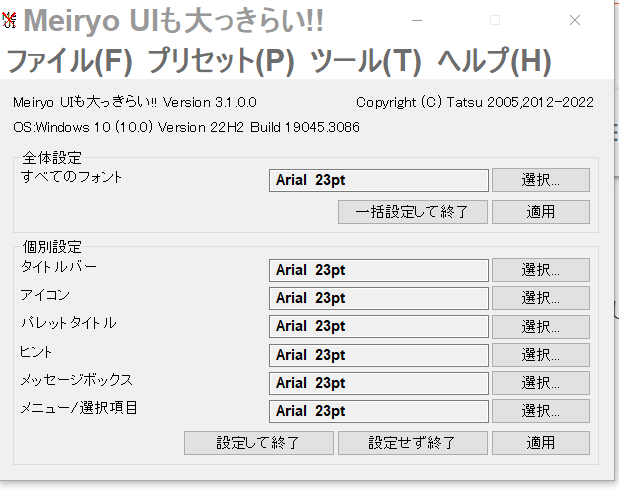Click 選択... for アイコン
Viewport: 619px width, 490px height.
pos(541,298)
